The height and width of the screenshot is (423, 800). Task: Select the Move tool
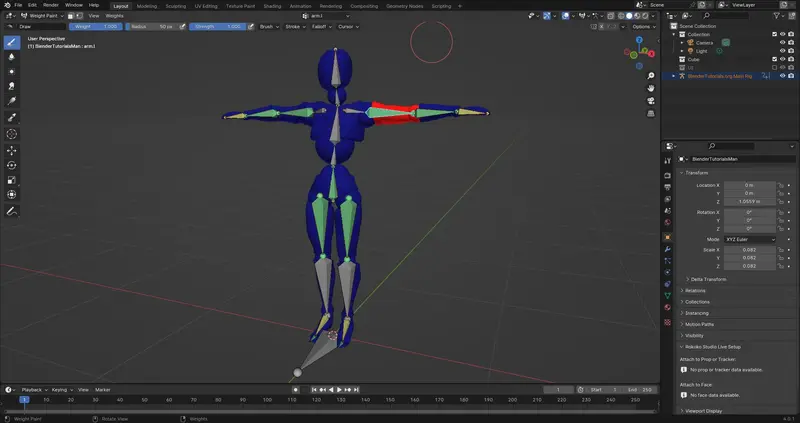click(x=12, y=151)
